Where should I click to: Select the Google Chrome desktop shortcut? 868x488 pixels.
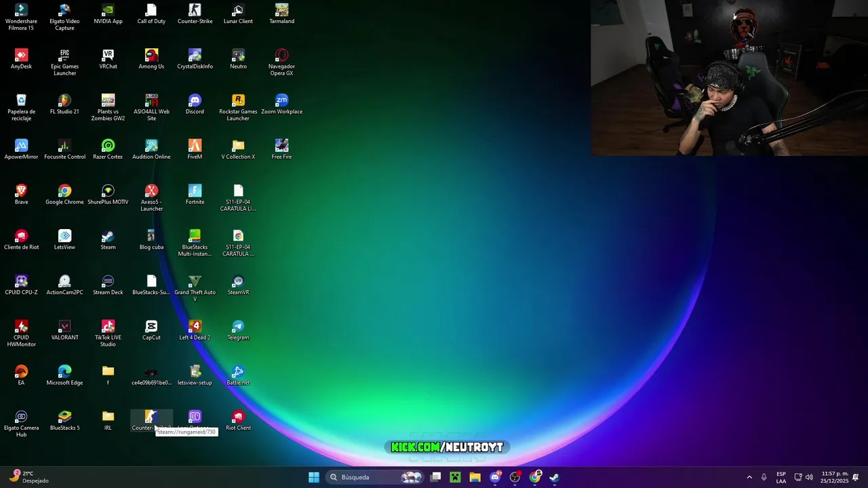click(x=64, y=195)
